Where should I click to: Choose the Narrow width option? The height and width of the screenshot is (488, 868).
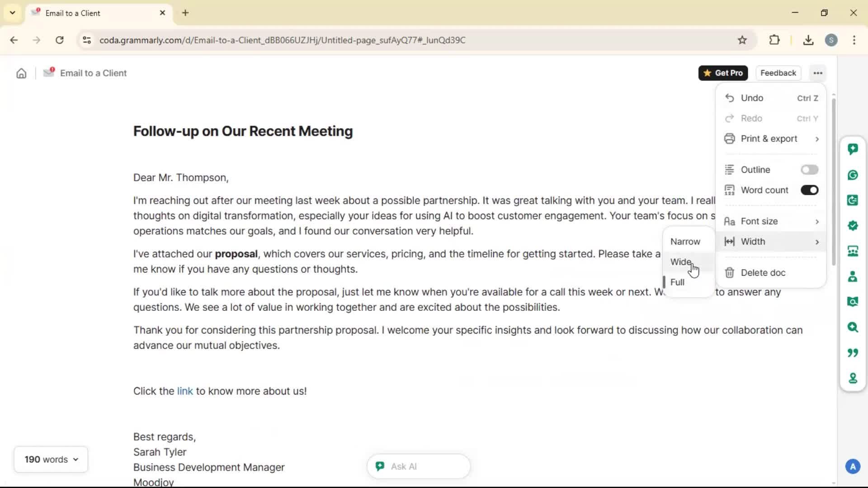coord(685,242)
